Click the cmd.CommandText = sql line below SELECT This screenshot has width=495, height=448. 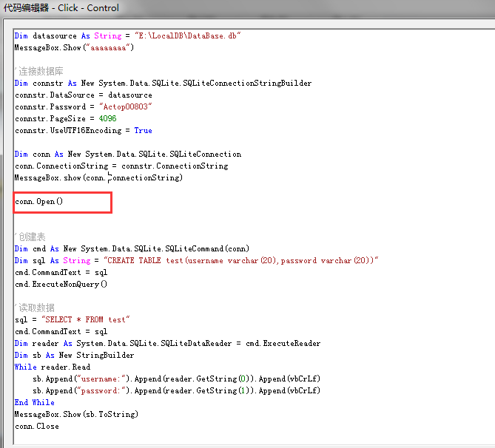point(61,332)
